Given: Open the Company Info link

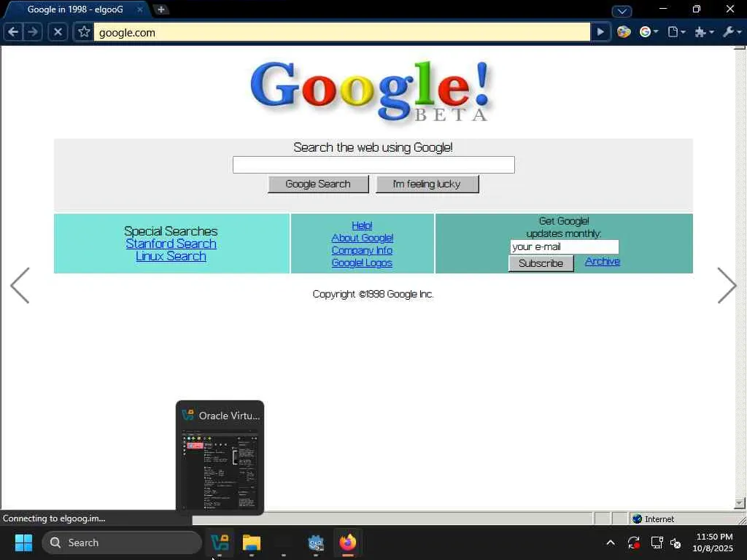Looking at the screenshot, I should (x=362, y=250).
